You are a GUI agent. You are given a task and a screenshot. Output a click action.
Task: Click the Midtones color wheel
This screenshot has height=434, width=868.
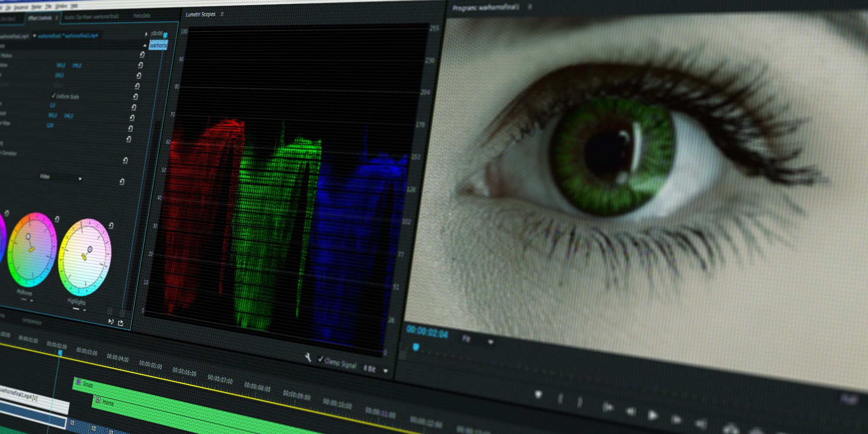pos(32,250)
